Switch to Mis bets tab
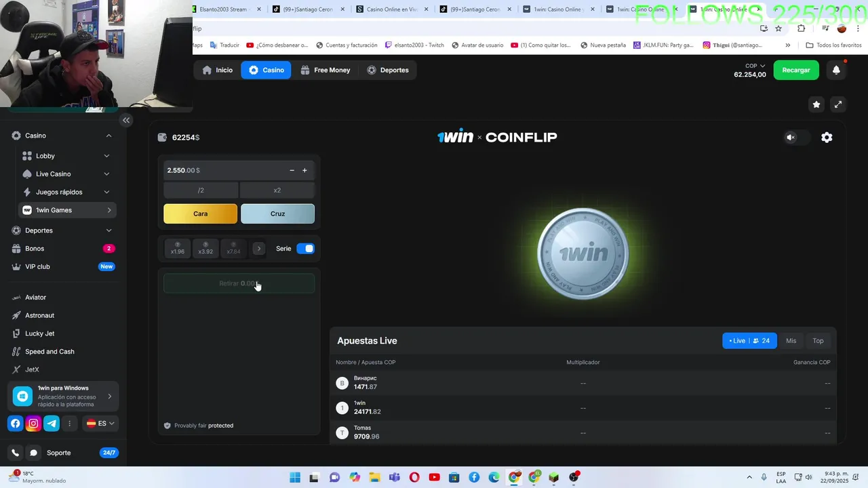Image resolution: width=868 pixels, height=488 pixels. [791, 341]
